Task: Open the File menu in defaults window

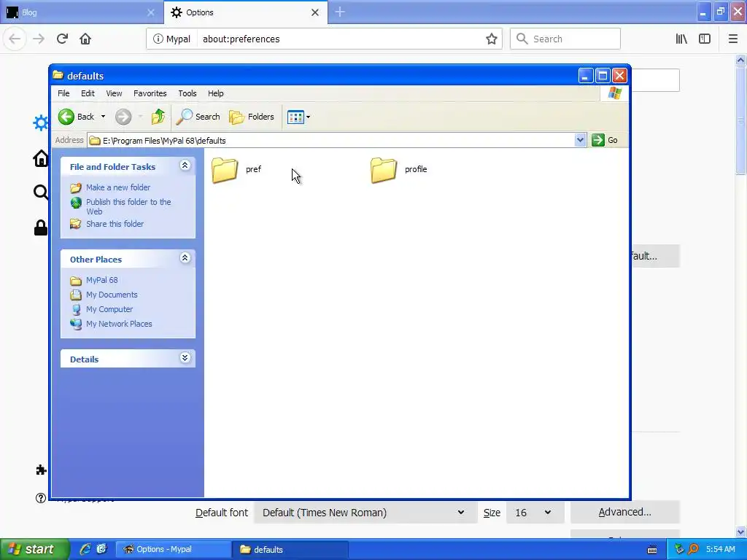Action: tap(63, 93)
